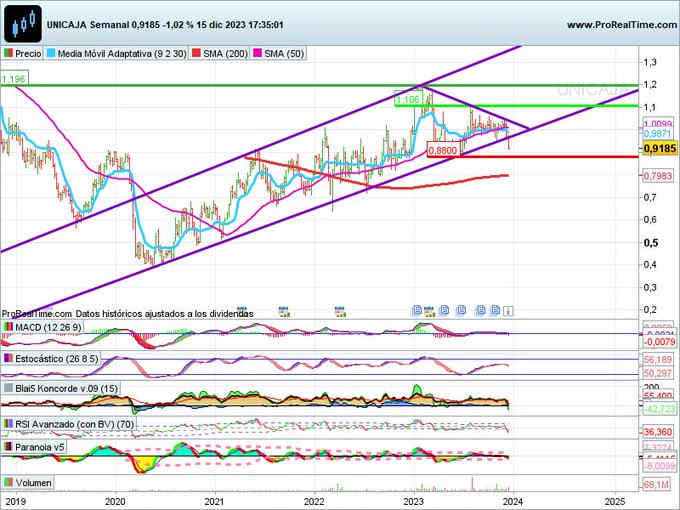Click the 50,297 stochastic value tag
This screenshot has height=510, width=680.
(x=658, y=373)
